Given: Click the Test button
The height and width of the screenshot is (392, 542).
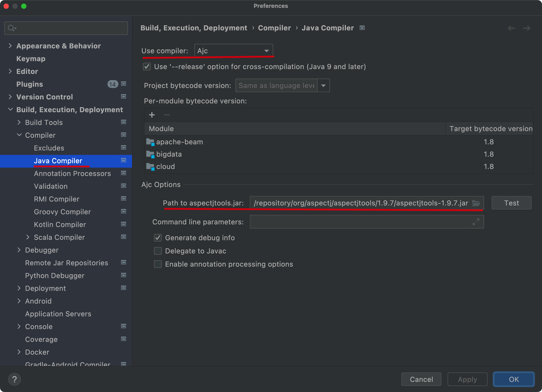Looking at the screenshot, I should (x=511, y=203).
